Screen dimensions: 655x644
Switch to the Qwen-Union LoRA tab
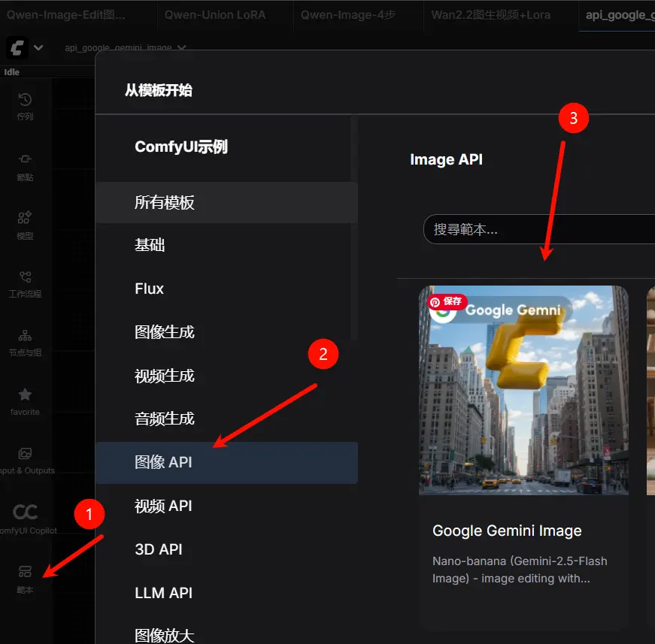tap(217, 14)
